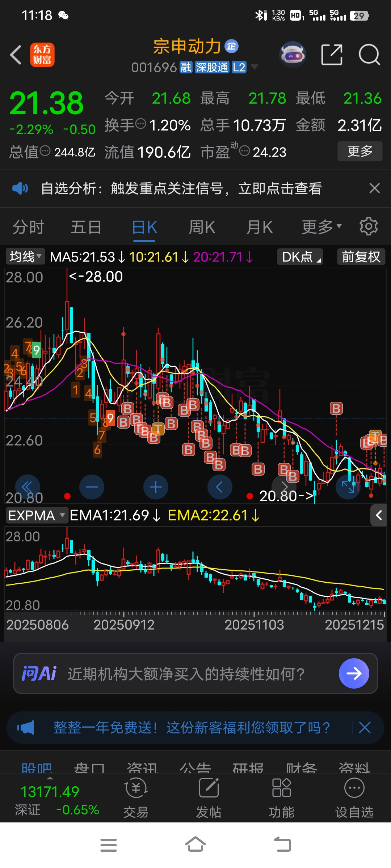This screenshot has height=868, width=391.
Task: Switch to 周K tab
Action: pos(202,227)
